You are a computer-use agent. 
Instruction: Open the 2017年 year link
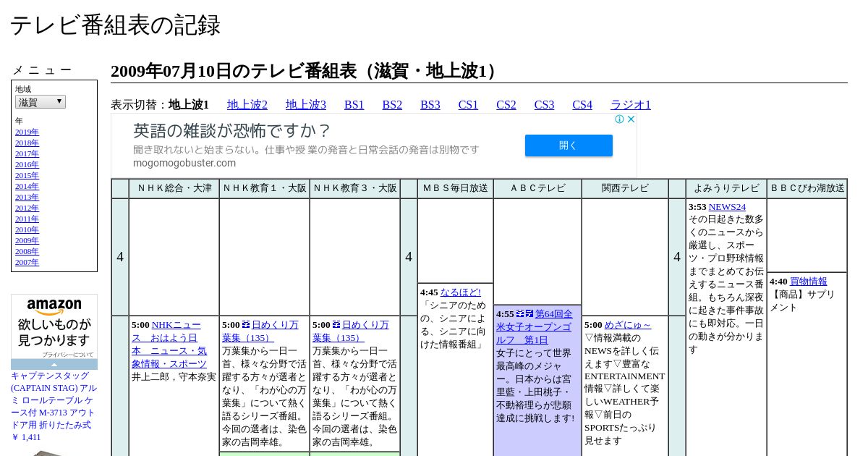[x=27, y=154]
